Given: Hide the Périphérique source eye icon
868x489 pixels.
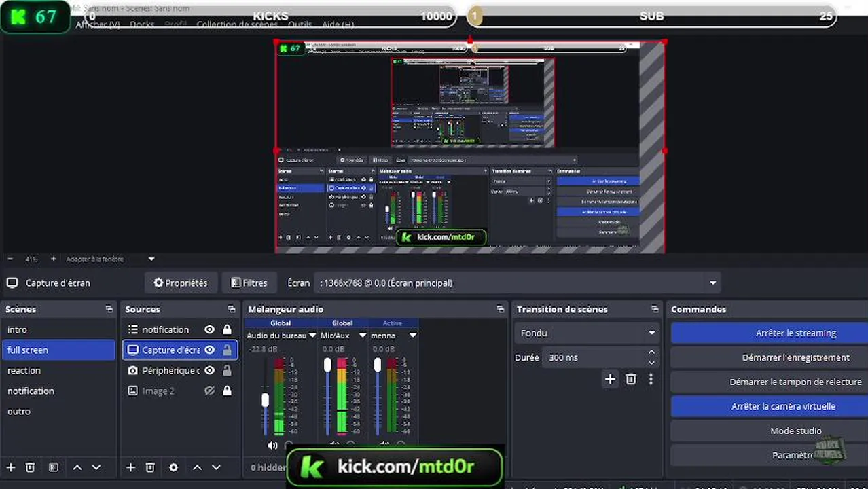Looking at the screenshot, I should pos(210,370).
